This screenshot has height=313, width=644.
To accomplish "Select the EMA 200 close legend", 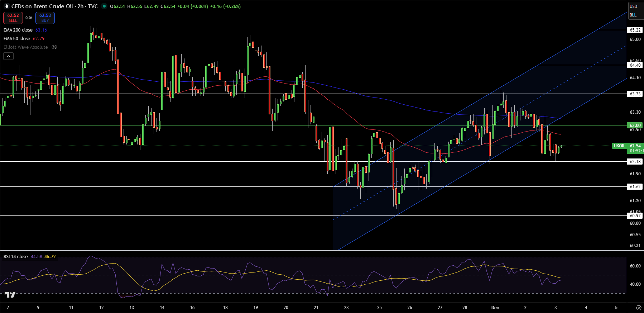I will pyautogui.click(x=18, y=30).
